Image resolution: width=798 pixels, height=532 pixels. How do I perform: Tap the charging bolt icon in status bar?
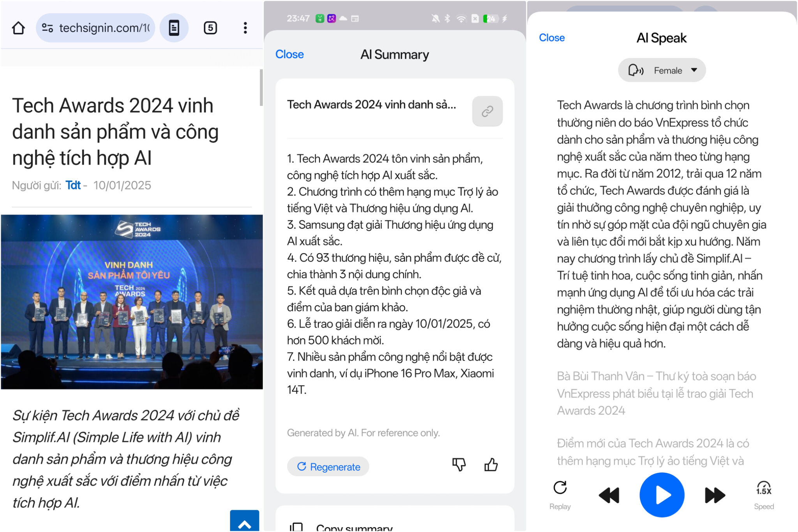pos(505,18)
